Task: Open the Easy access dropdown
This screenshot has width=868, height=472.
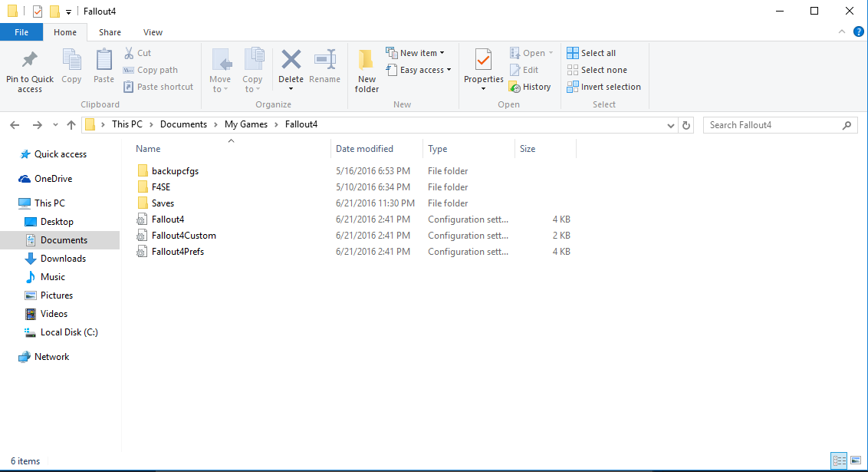Action: click(419, 70)
